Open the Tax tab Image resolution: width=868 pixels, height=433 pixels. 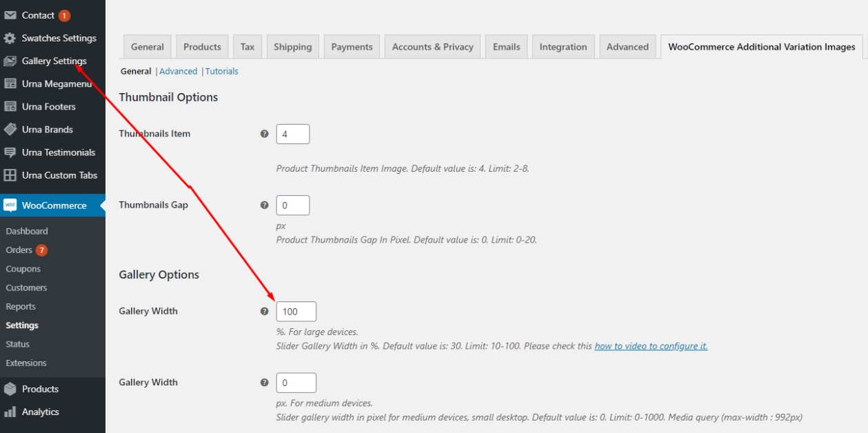pos(248,47)
